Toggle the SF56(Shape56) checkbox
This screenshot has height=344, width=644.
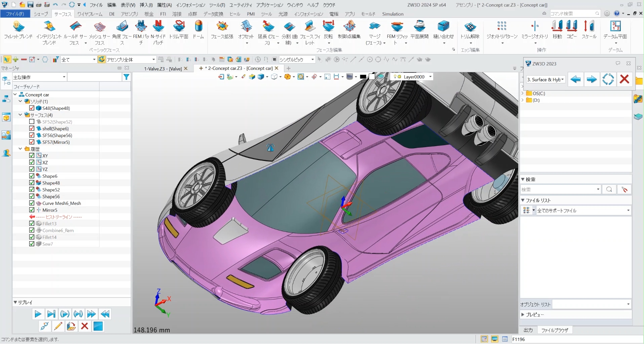tap(32, 135)
